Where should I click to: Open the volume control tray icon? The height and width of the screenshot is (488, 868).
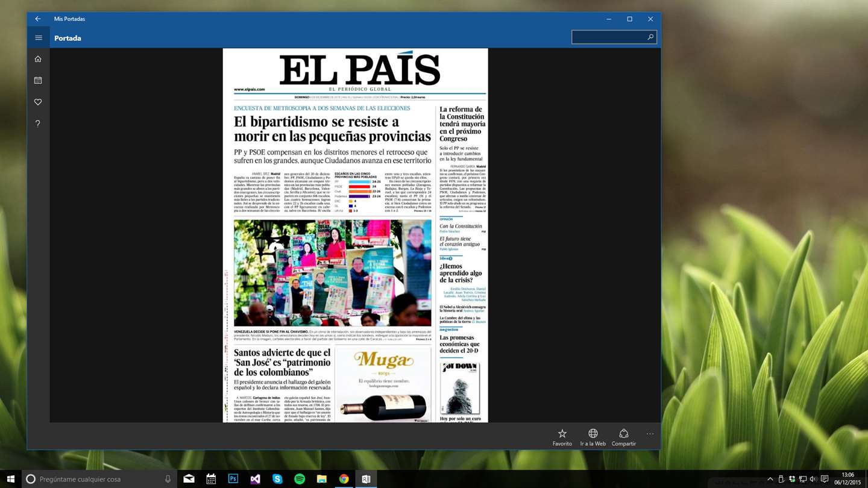814,479
